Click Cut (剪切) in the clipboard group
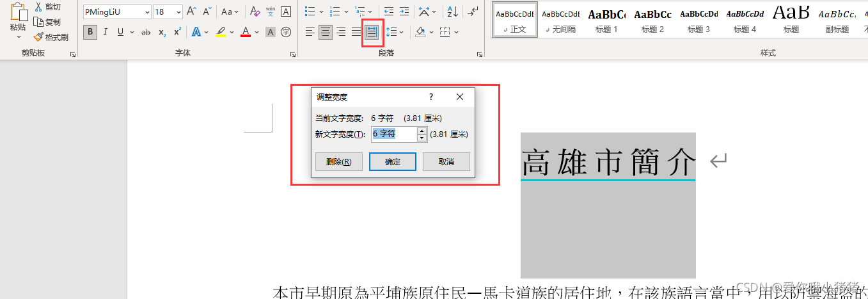The height and width of the screenshot is (299, 868). pyautogui.click(x=47, y=7)
